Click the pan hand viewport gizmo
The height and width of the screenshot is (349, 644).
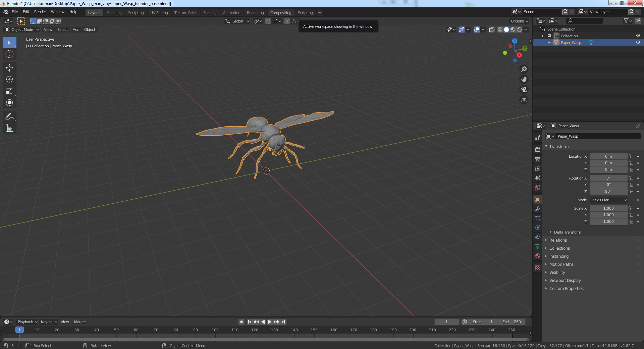524,80
